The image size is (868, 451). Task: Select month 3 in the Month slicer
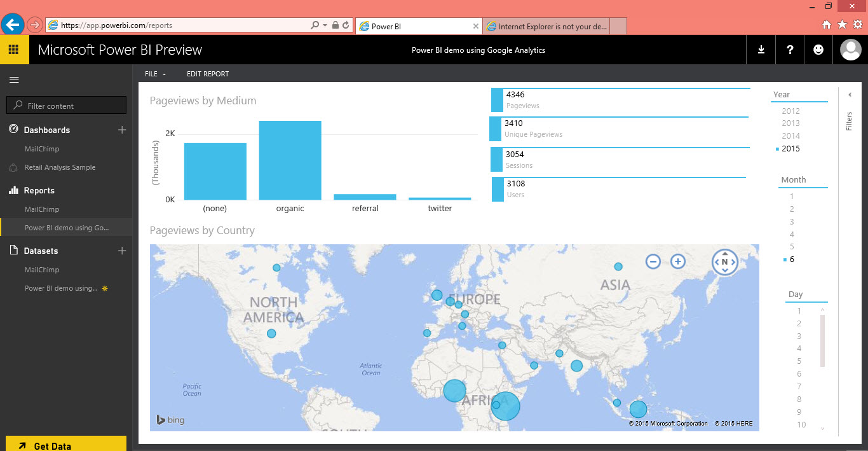pos(792,221)
